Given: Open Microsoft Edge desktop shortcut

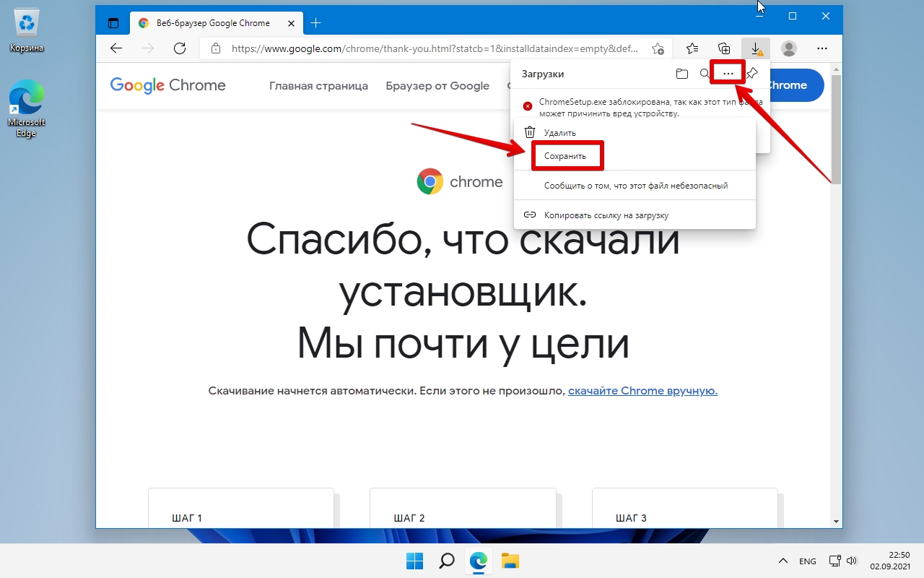Looking at the screenshot, I should click(x=27, y=108).
